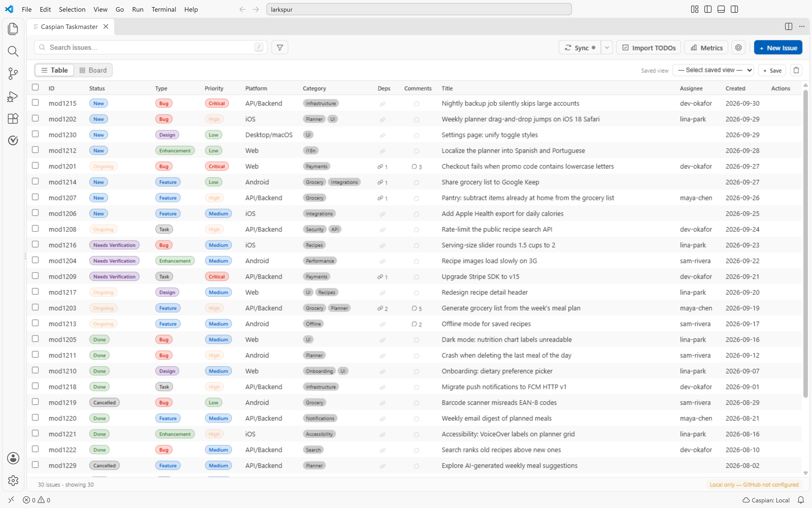Open the Selection menu
This screenshot has width=812, height=508.
(72, 9)
